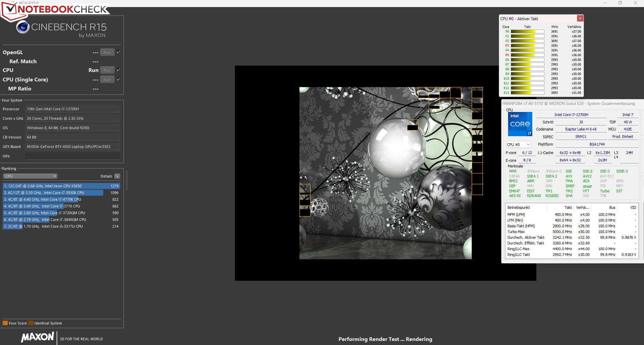Click the Intel Core i7-13700H name in HWiNFO
644x345 pixels.
571,115
